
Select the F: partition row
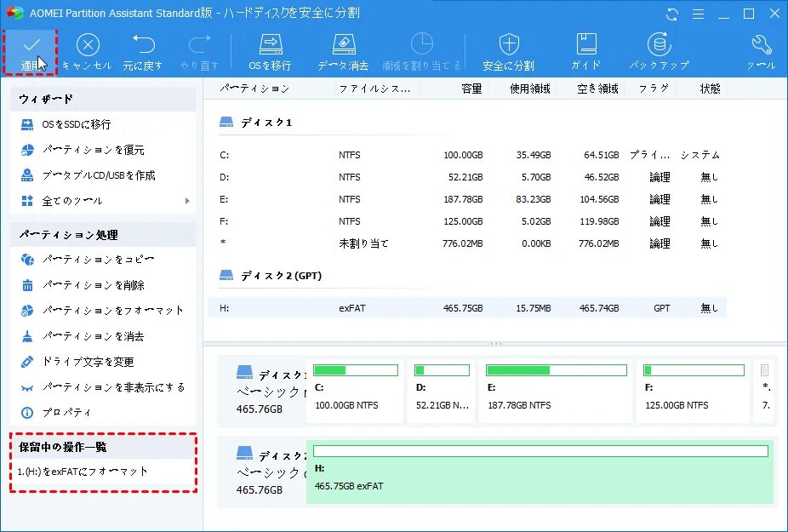pyautogui.click(x=467, y=221)
